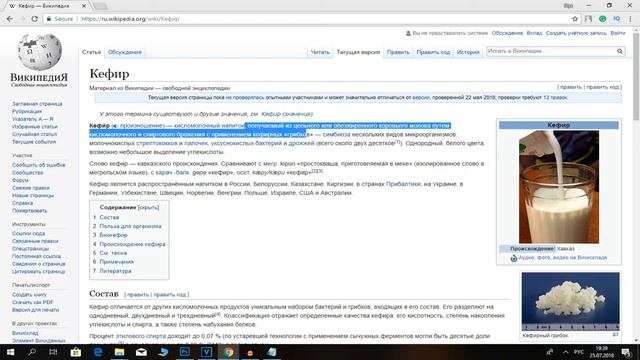Viewport: 640px width, 360px height.
Task: Open Windows search from the taskbar
Action: [32, 352]
